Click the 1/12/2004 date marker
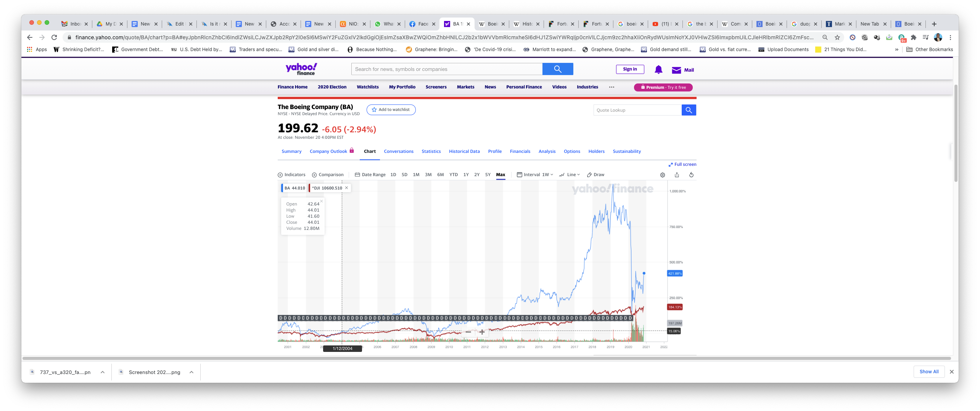The image size is (980, 411). pyautogui.click(x=342, y=348)
